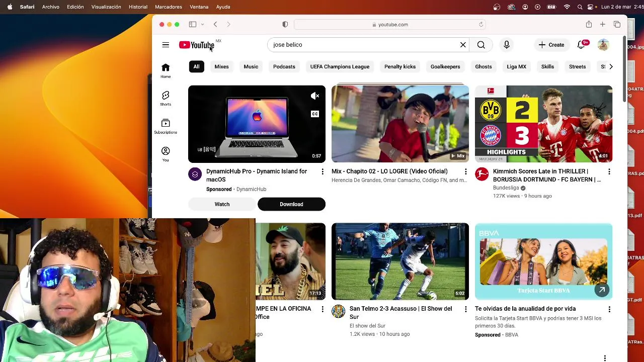Open the Archivo menu
Image resolution: width=644 pixels, height=362 pixels.
[51, 7]
